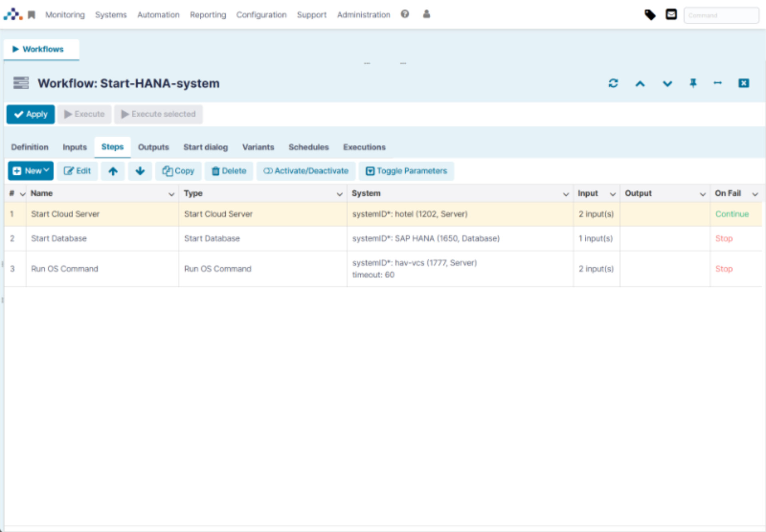The image size is (766, 532).
Task: Open the Monitoring menu
Action: coord(65,15)
